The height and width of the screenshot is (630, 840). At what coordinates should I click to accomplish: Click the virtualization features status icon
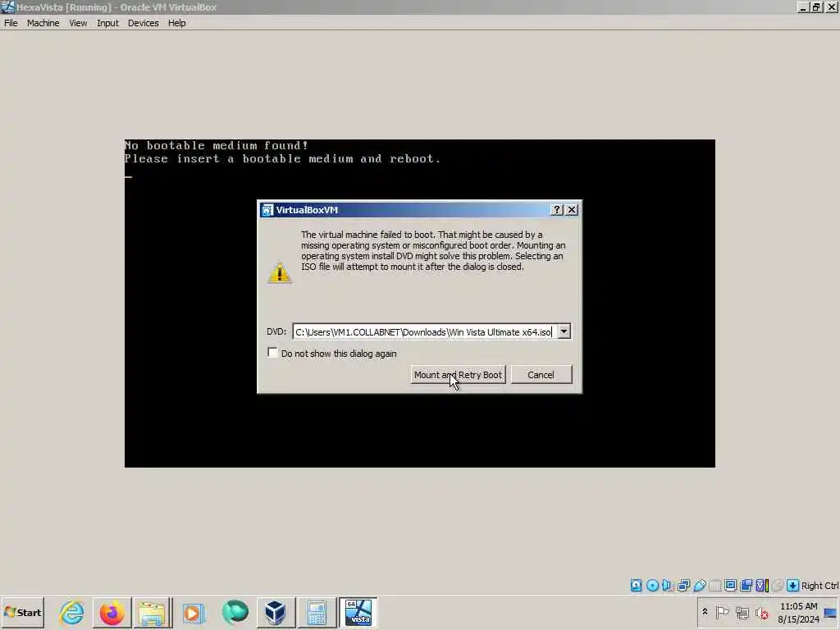click(761, 586)
